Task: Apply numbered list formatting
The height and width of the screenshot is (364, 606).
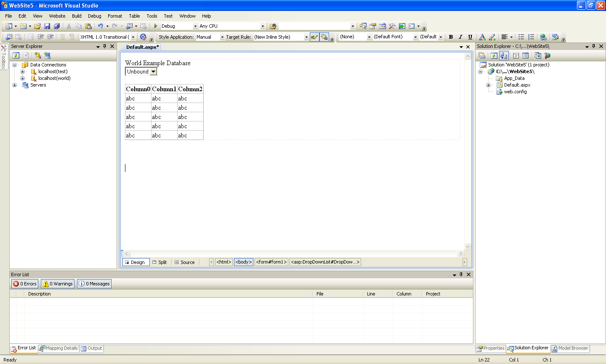Action: click(531, 37)
